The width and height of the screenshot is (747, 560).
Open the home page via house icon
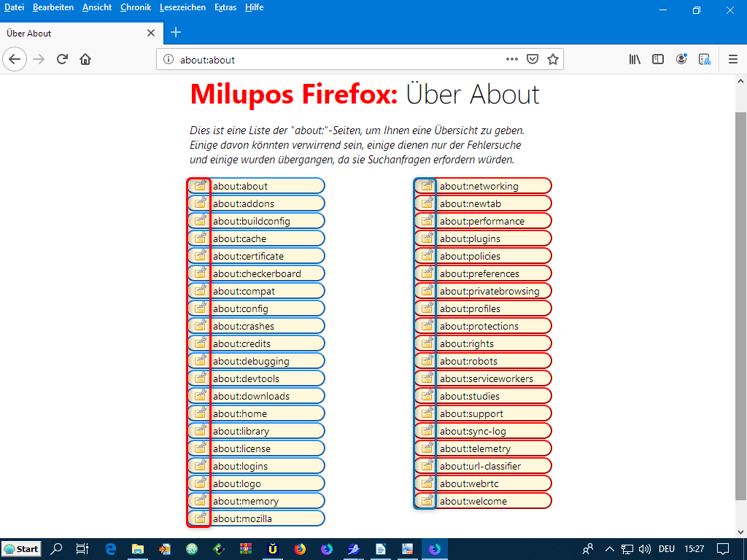point(85,60)
